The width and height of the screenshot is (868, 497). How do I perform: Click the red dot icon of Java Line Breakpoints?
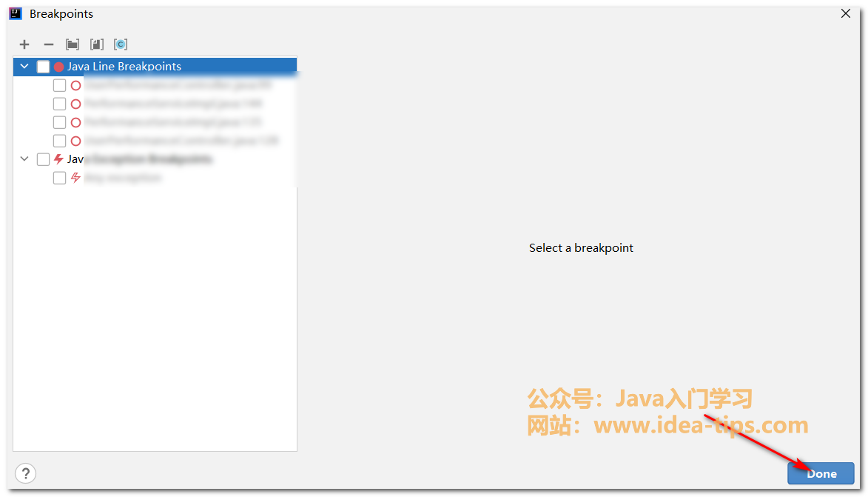coord(58,67)
